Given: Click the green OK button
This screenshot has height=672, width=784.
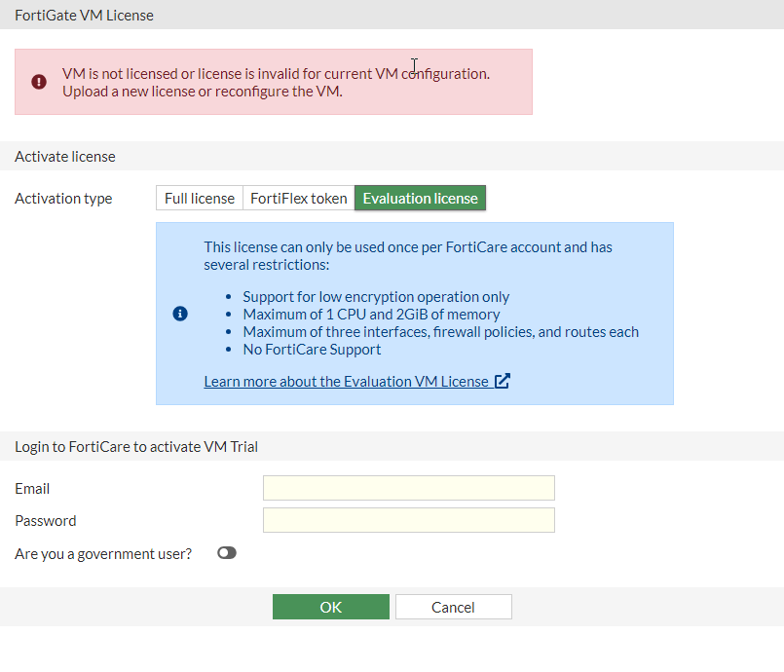Looking at the screenshot, I should click(x=331, y=607).
